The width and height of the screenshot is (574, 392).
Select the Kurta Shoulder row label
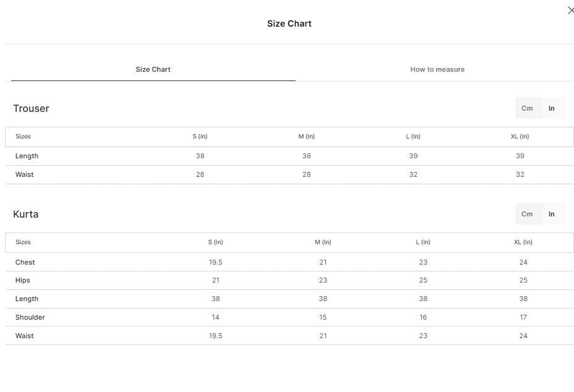pos(30,317)
